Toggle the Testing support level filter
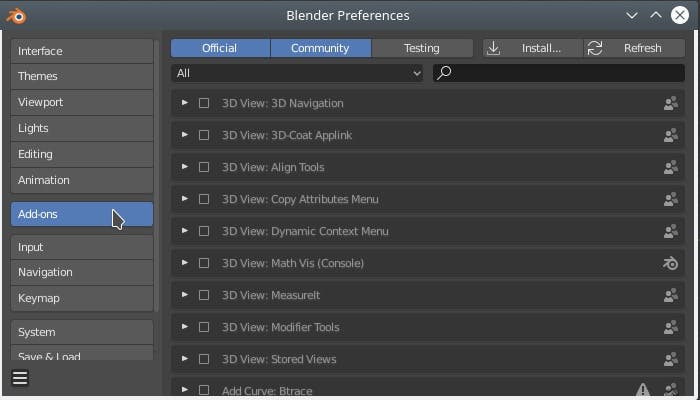Image resolution: width=700 pixels, height=400 pixels. pyautogui.click(x=422, y=48)
